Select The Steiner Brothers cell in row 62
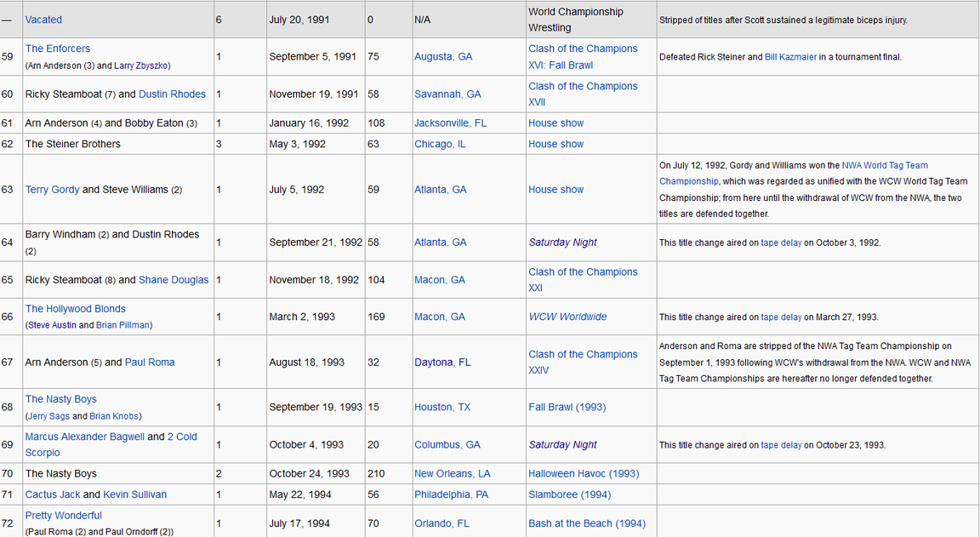980x537 pixels. tap(118, 144)
